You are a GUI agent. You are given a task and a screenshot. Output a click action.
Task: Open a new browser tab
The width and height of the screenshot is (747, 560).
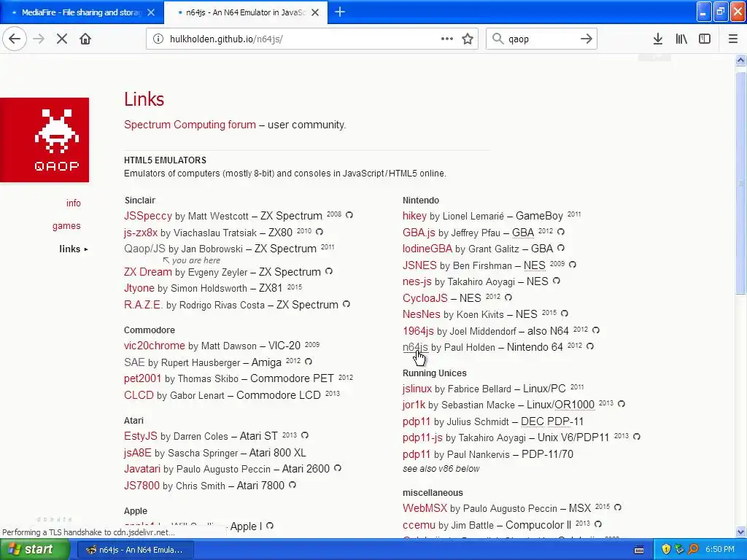(x=340, y=12)
